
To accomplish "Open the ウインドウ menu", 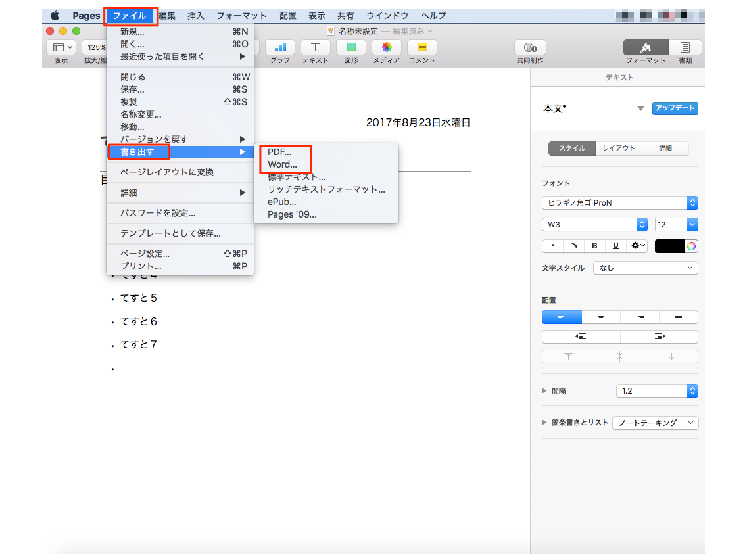I will point(387,16).
